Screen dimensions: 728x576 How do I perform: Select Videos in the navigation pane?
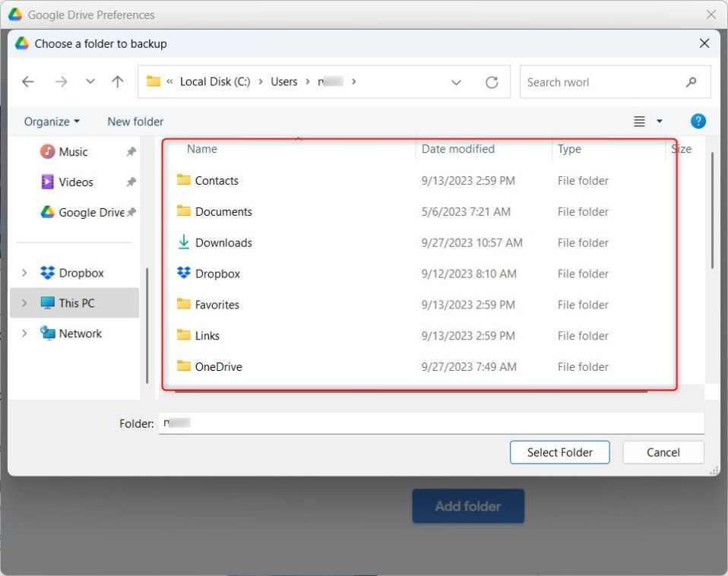point(75,182)
